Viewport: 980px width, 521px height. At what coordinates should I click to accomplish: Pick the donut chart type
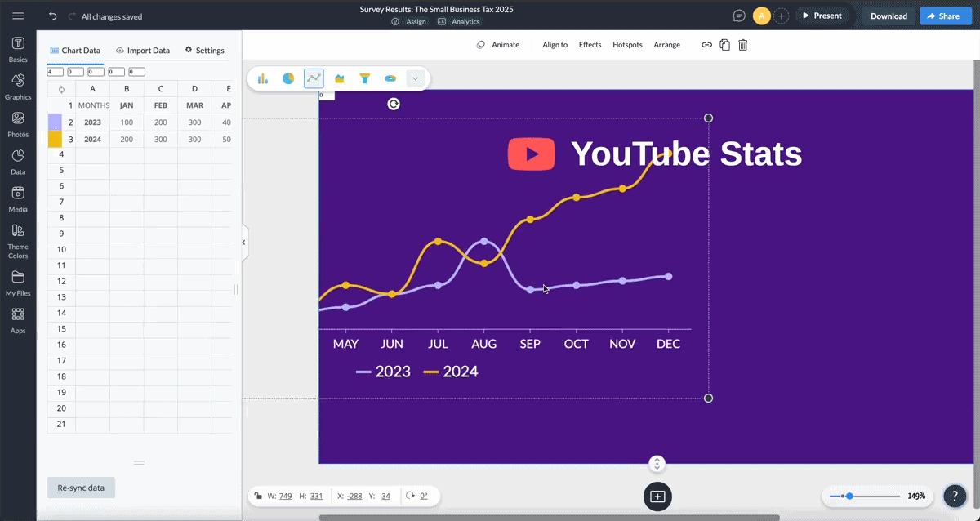(390, 78)
